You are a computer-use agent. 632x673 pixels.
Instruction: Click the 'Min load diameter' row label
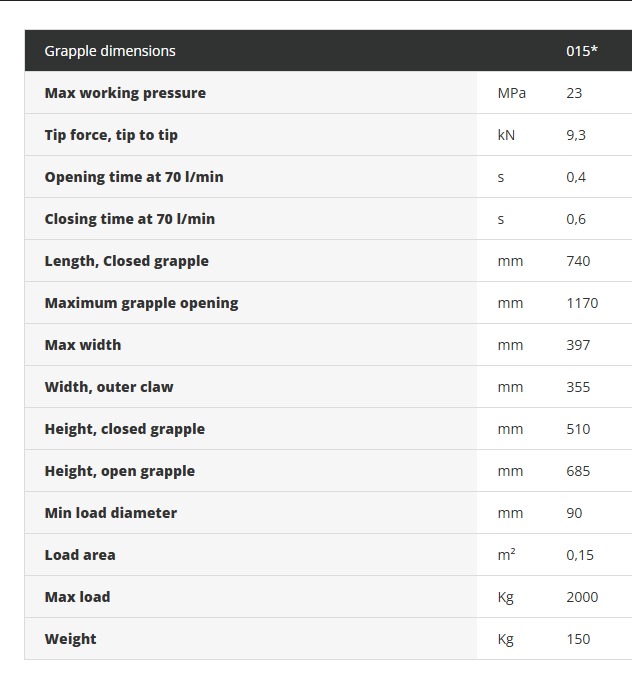click(111, 513)
